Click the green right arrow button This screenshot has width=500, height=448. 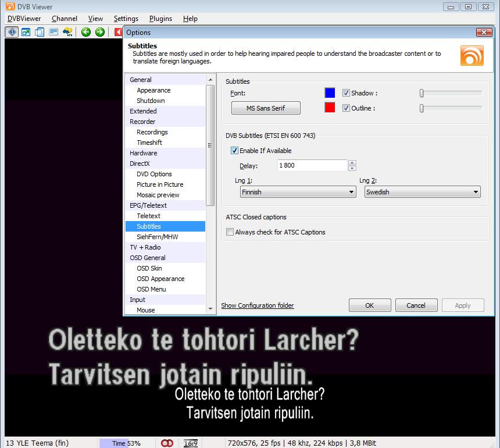click(100, 32)
